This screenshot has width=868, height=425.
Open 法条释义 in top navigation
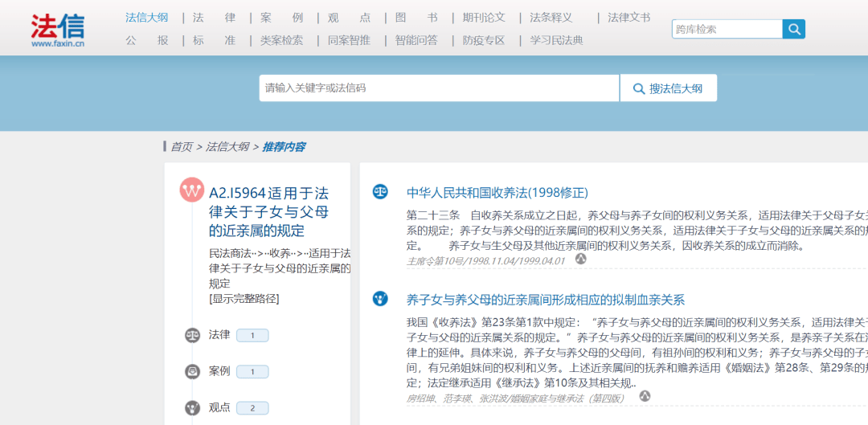coord(551,18)
